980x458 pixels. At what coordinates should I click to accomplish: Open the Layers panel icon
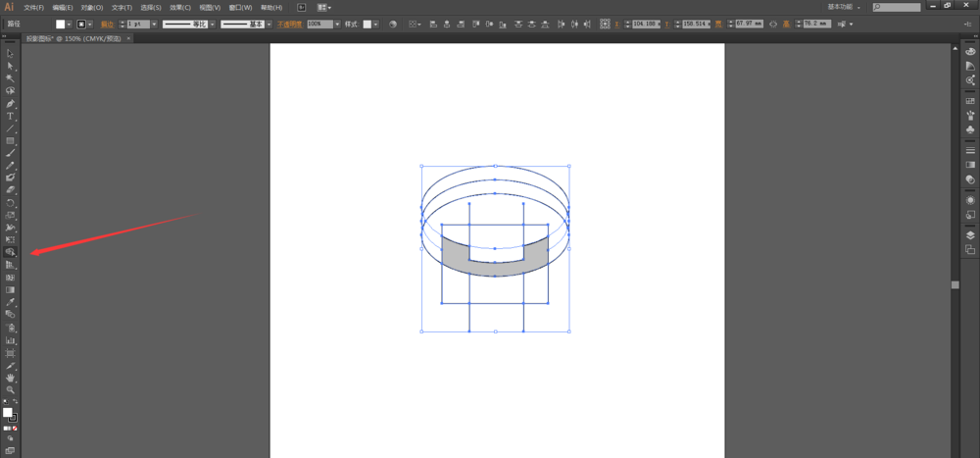[x=970, y=235]
